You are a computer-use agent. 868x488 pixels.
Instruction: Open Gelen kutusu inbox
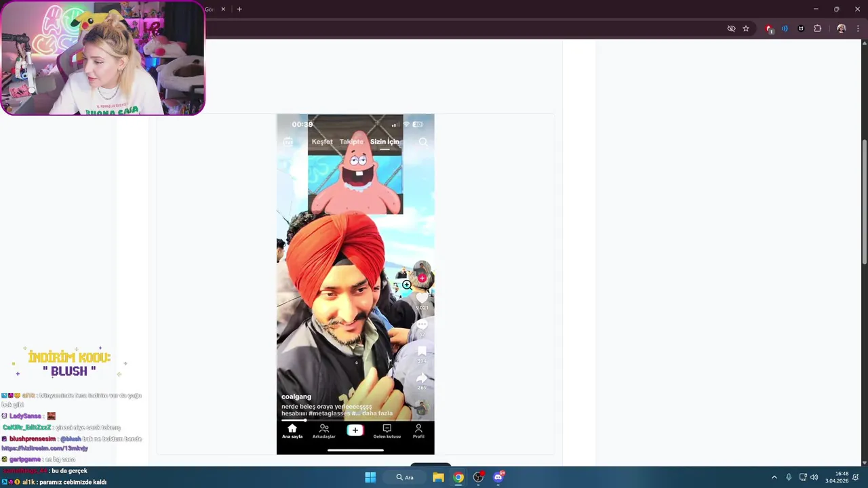tap(387, 431)
